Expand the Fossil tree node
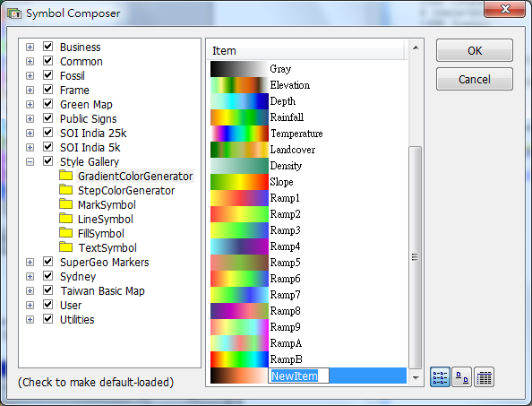The image size is (532, 406). coord(30,75)
